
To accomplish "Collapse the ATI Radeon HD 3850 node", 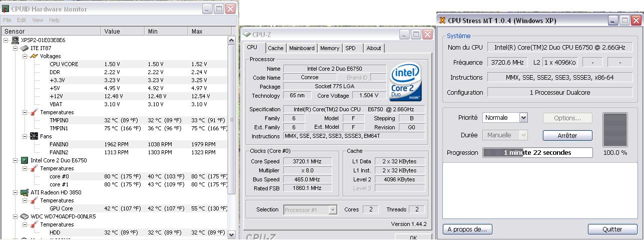I will [16, 192].
